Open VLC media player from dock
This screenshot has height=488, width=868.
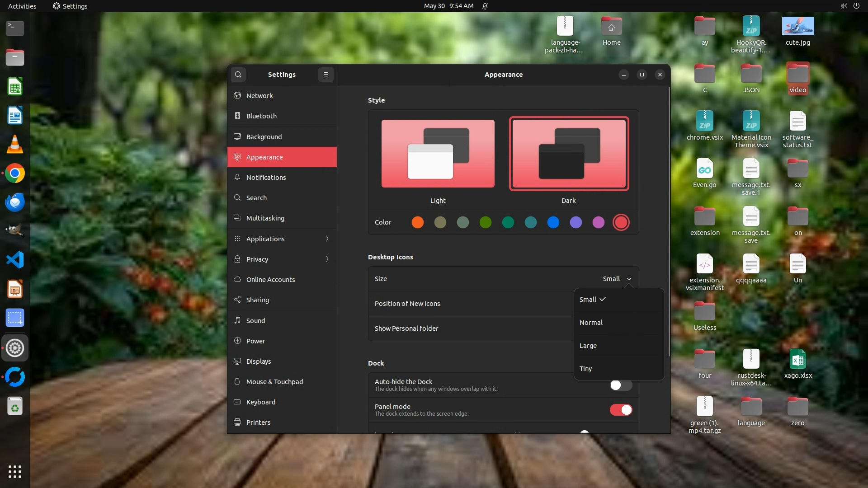click(x=15, y=145)
